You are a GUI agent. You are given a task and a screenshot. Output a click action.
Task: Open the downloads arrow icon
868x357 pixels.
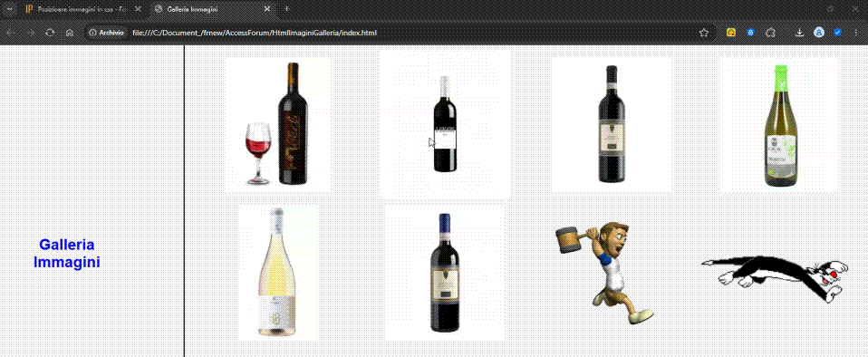pos(799,33)
